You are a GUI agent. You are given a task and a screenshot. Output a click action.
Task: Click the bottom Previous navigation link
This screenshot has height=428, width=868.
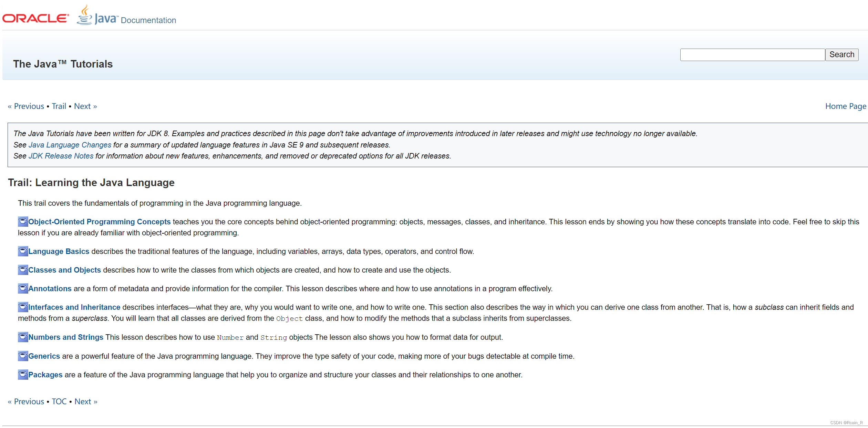pyautogui.click(x=26, y=401)
